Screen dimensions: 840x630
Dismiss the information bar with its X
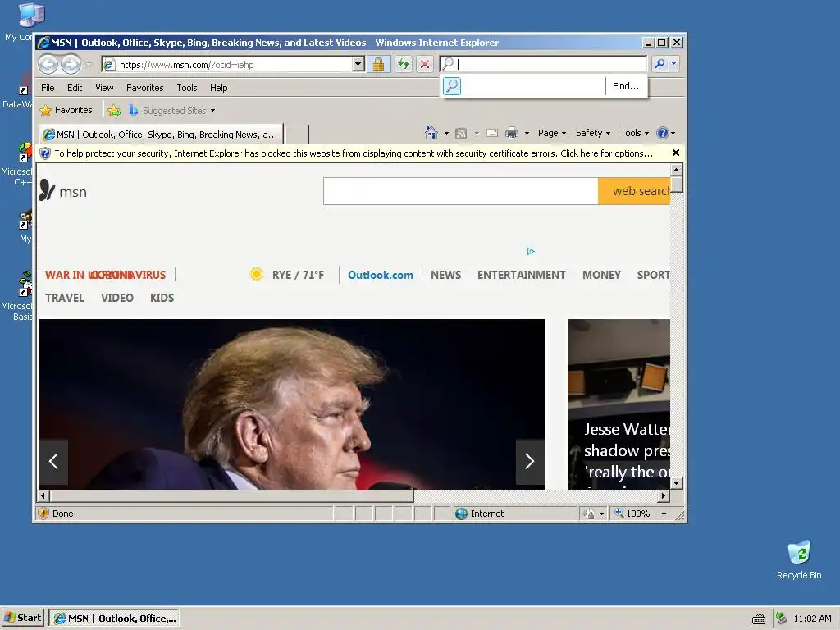tap(676, 153)
